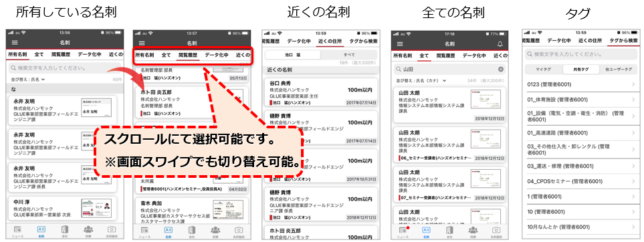Viewport: 644px width, 242px height.
Task: Tap the selected 名刺 icon in bottom bar of first phone
Action: pyautogui.click(x=41, y=230)
